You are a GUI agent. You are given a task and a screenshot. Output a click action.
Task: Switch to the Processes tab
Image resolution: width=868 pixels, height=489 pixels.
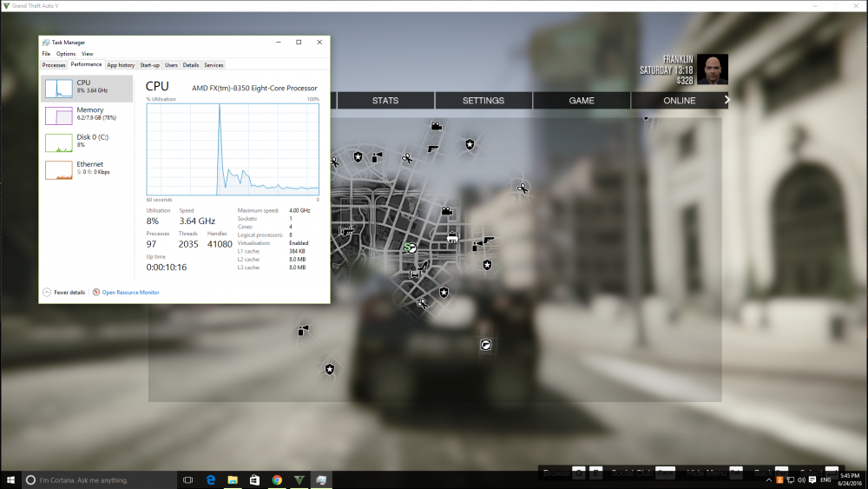[54, 65]
